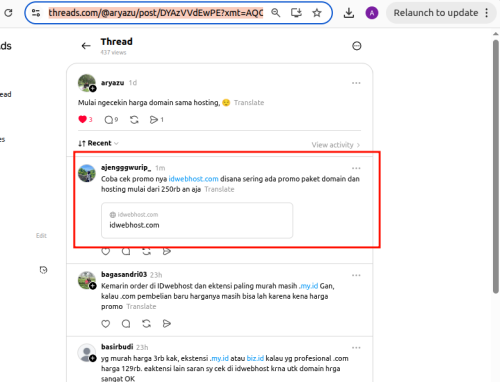500x382 pixels.
Task: Open browser downloads icon
Action: tap(349, 13)
